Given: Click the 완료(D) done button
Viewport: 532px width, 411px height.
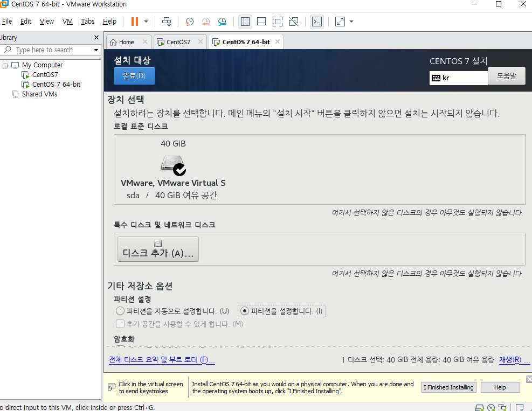Looking at the screenshot, I should (x=134, y=75).
